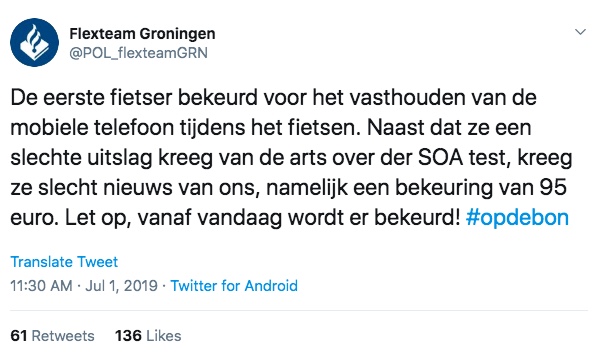Open the #opdebon hashtag

tap(517, 218)
